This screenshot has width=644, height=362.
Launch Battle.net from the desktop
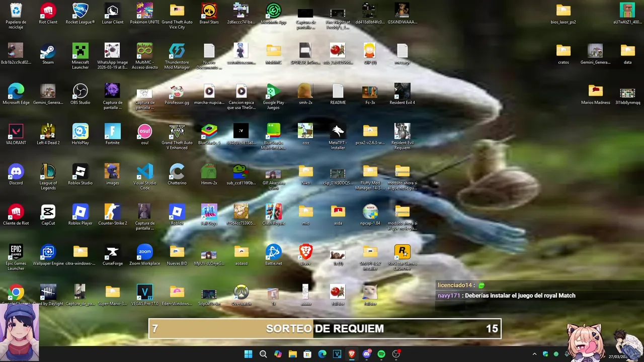274,255
